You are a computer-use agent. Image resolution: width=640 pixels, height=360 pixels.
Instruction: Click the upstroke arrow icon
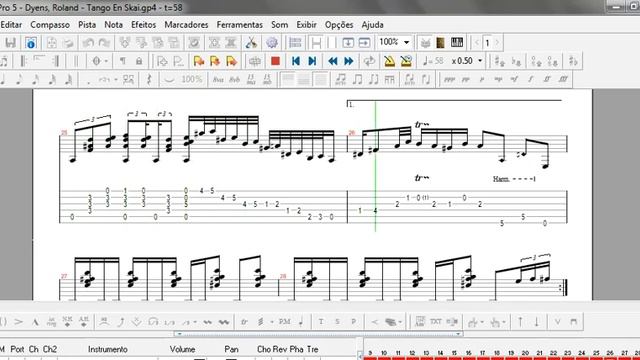point(520,322)
